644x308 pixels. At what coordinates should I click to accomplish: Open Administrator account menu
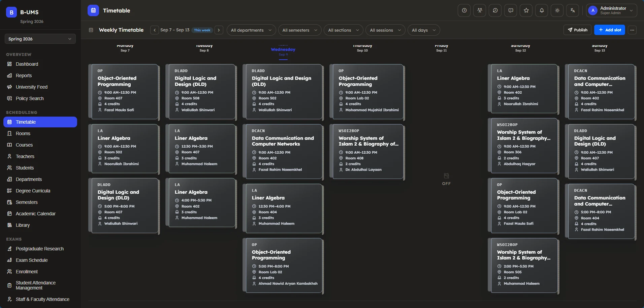point(611,10)
